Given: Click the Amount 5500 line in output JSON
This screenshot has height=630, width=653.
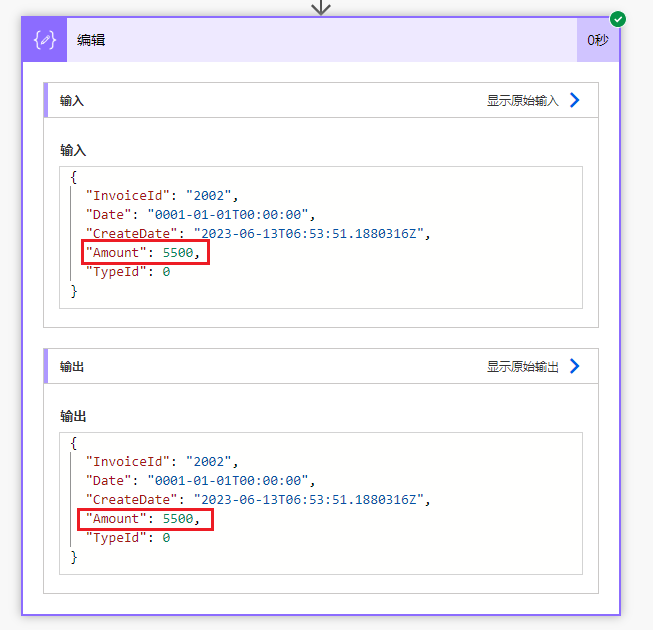Looking at the screenshot, I should [x=143, y=518].
